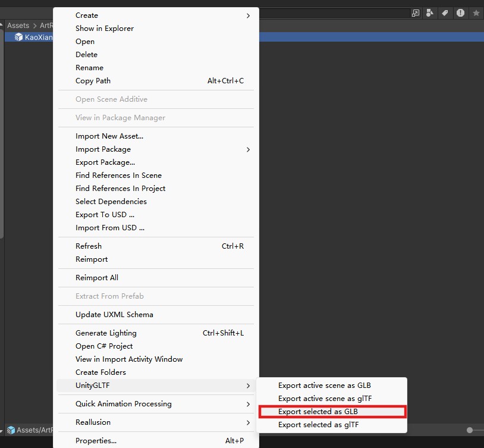The image size is (484, 448).
Task: Choose Export selected as GLB
Action: point(318,412)
